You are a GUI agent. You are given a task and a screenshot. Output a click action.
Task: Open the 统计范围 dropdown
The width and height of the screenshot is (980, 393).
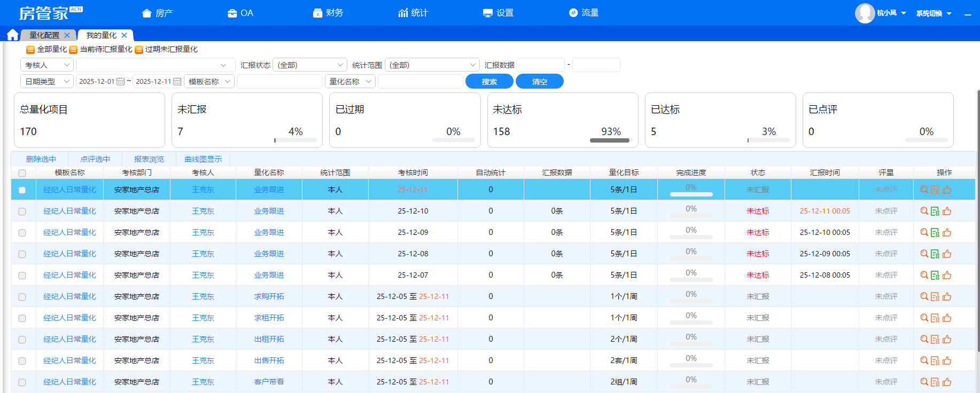click(x=432, y=65)
